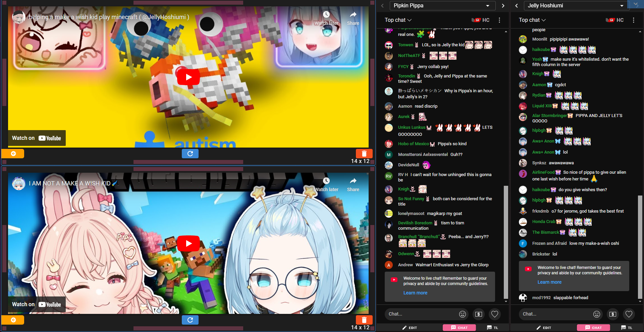Click the bottom video title 'I AM NOT A MAKE A WISH KID'

pos(73,183)
